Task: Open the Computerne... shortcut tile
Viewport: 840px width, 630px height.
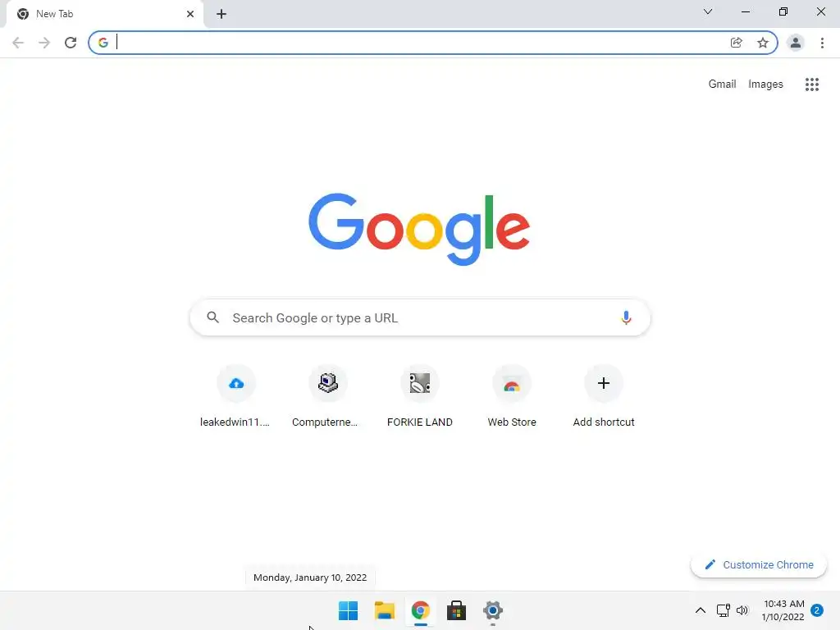Action: [327, 396]
